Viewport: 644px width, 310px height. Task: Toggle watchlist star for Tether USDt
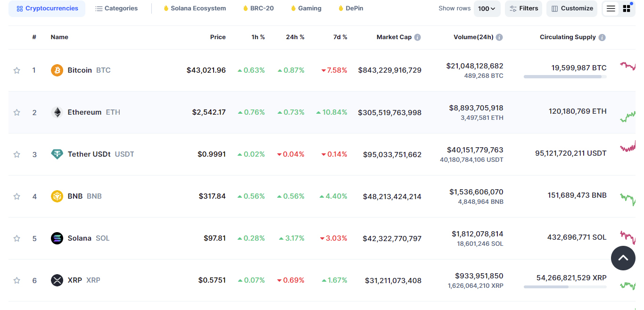point(17,154)
